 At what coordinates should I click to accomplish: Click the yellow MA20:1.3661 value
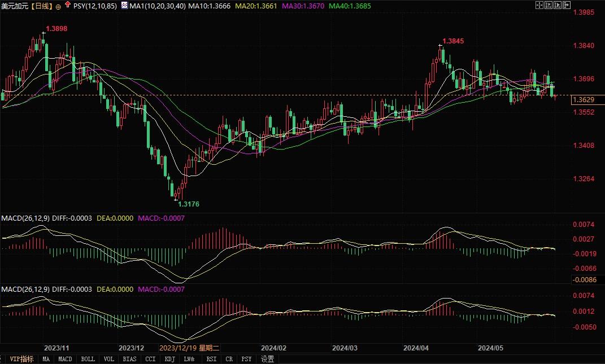click(x=256, y=6)
